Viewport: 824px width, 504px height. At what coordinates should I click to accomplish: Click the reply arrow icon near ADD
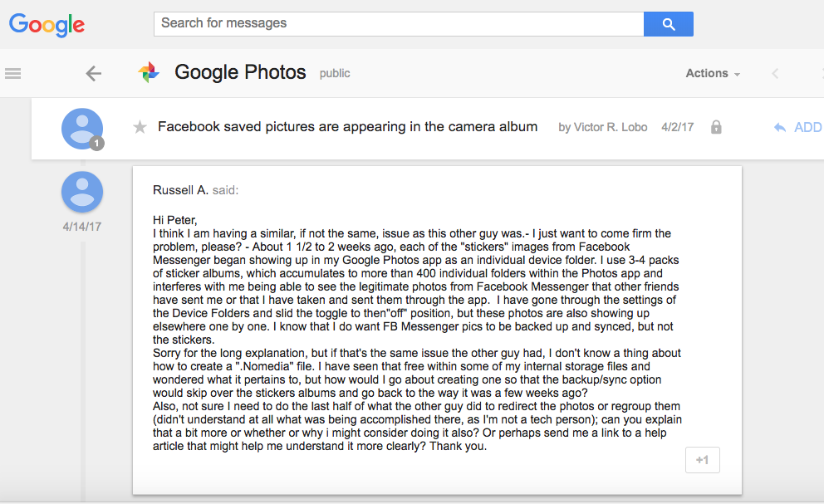pos(780,127)
